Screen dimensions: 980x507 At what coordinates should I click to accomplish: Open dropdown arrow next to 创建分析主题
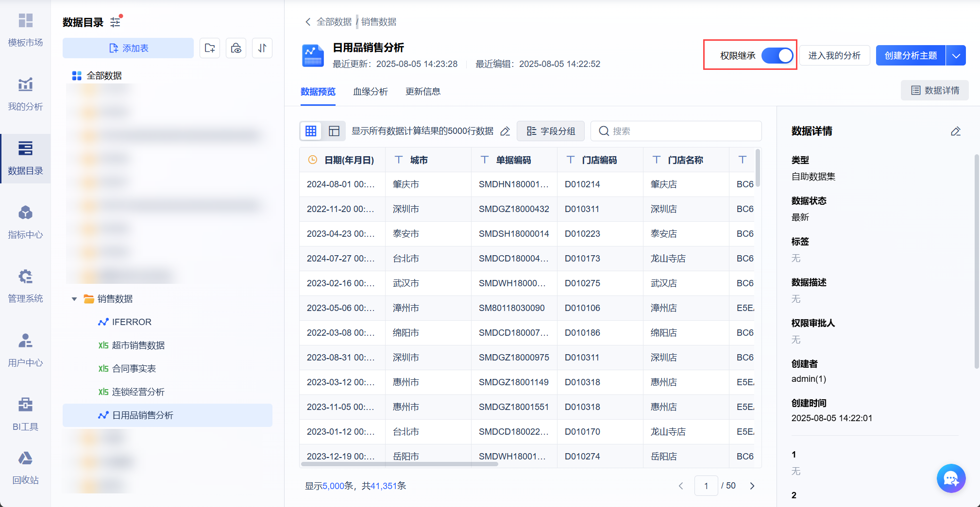(956, 56)
